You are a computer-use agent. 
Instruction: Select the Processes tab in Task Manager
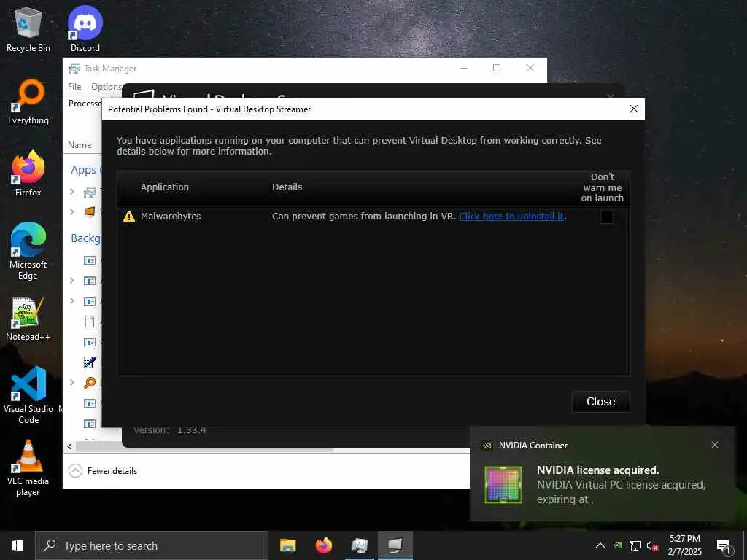pyautogui.click(x=85, y=104)
